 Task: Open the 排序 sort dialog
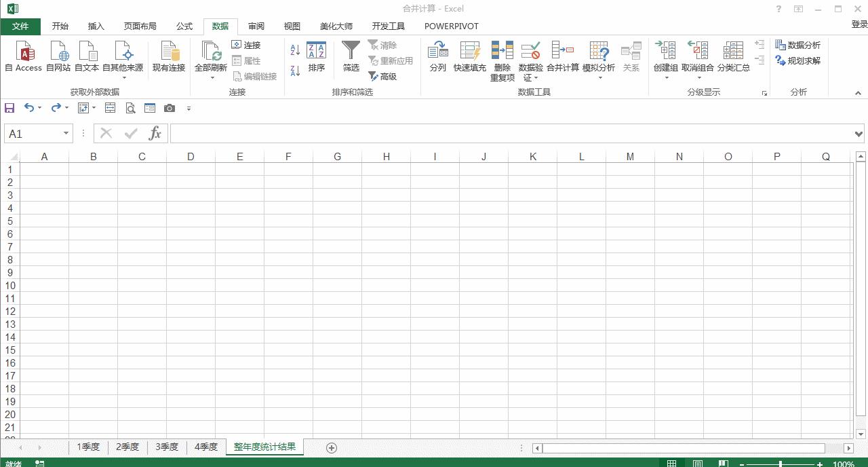coord(317,56)
